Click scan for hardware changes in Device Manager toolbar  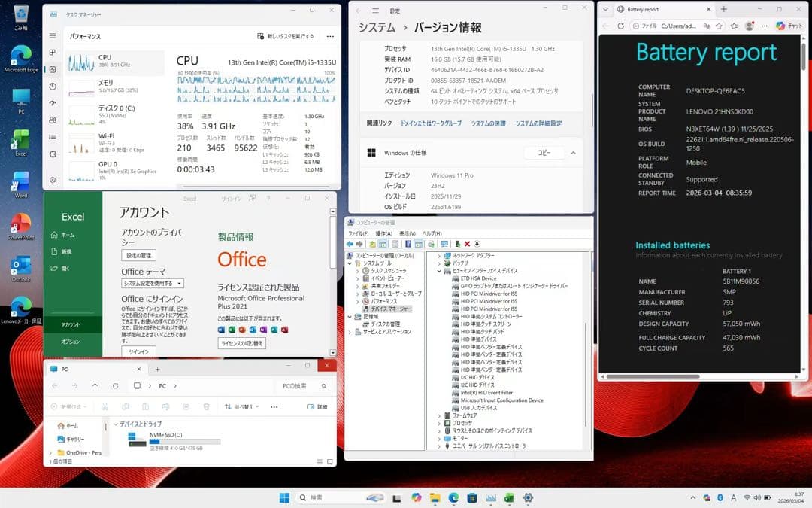click(x=444, y=245)
